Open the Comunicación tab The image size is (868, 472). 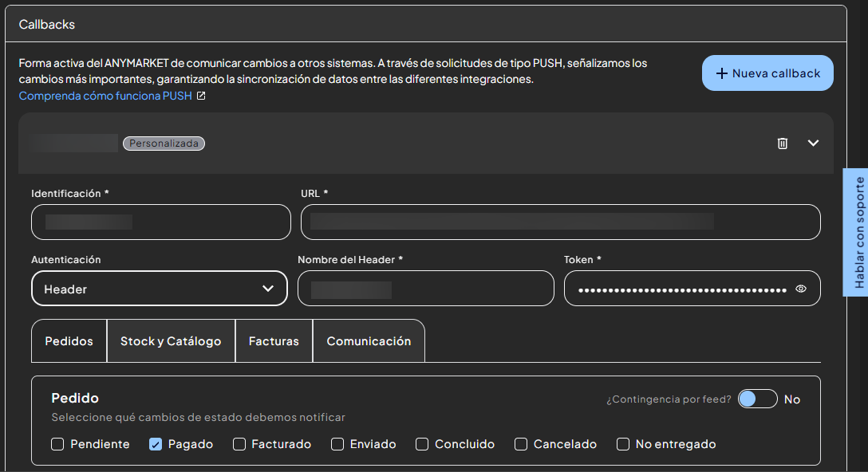coord(369,341)
